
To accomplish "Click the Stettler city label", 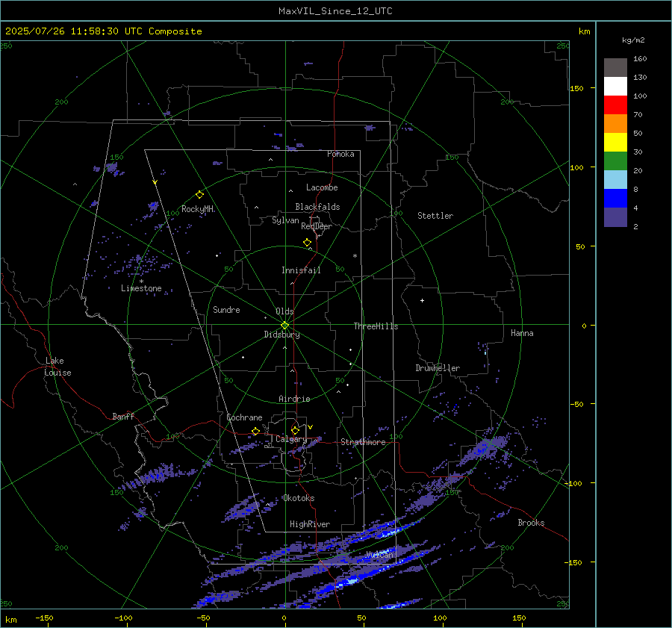I will tap(435, 216).
